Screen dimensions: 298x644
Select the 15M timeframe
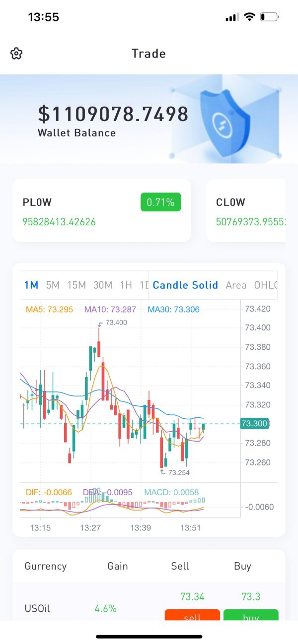[76, 285]
